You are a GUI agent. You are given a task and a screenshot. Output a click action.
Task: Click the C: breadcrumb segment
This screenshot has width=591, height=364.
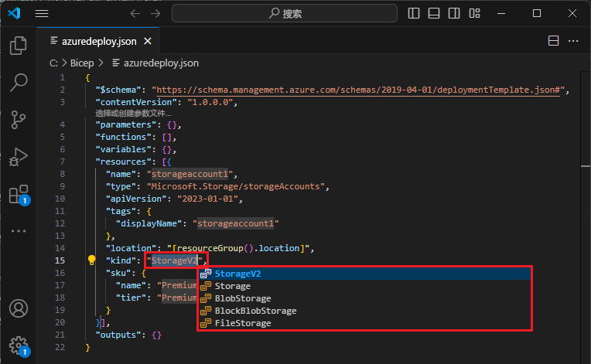point(53,63)
